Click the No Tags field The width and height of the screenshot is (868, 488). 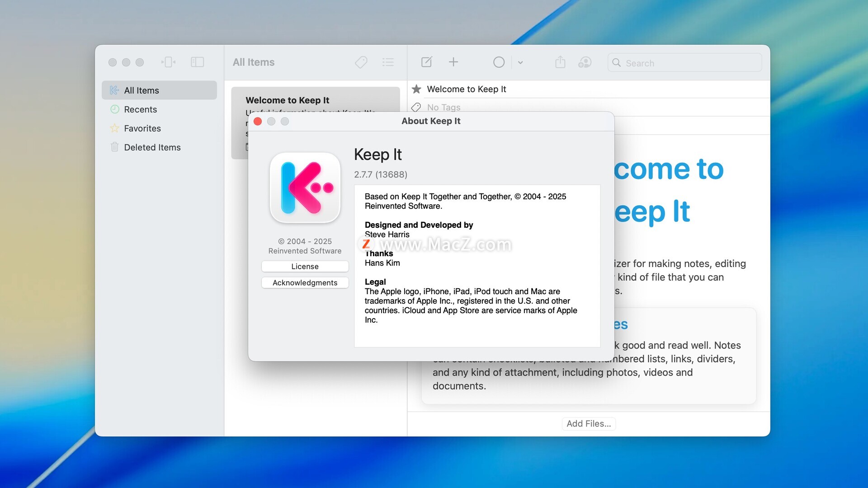point(443,108)
